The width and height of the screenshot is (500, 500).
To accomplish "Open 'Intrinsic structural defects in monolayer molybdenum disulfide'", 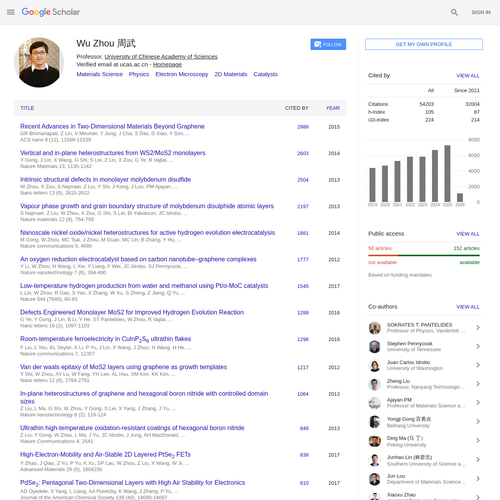I will [x=105, y=180].
